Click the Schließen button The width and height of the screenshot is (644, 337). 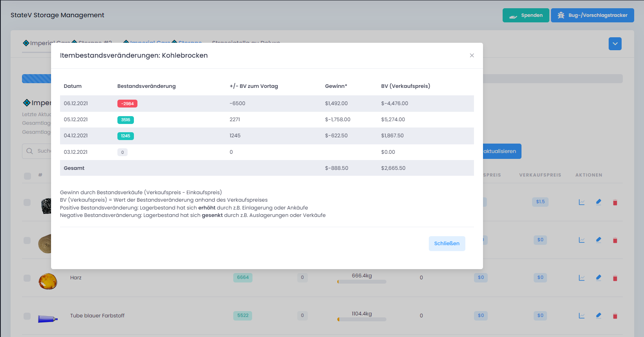coord(447,244)
